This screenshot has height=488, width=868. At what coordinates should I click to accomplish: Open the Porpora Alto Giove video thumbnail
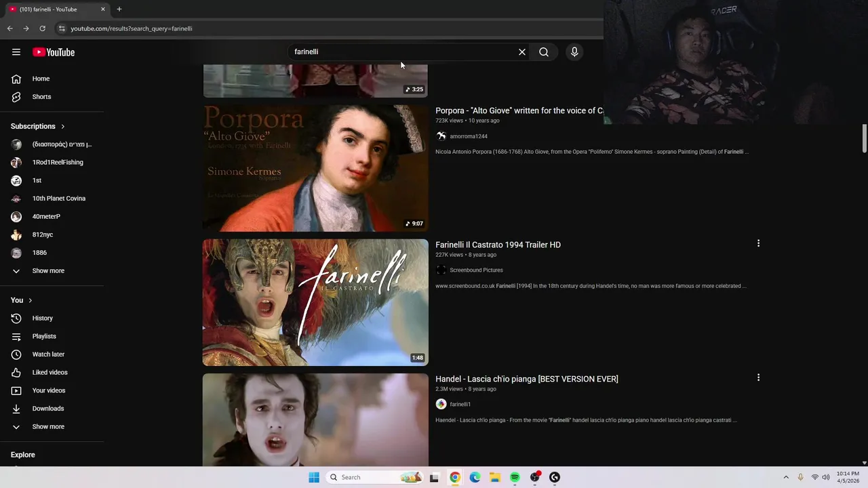[x=315, y=168]
